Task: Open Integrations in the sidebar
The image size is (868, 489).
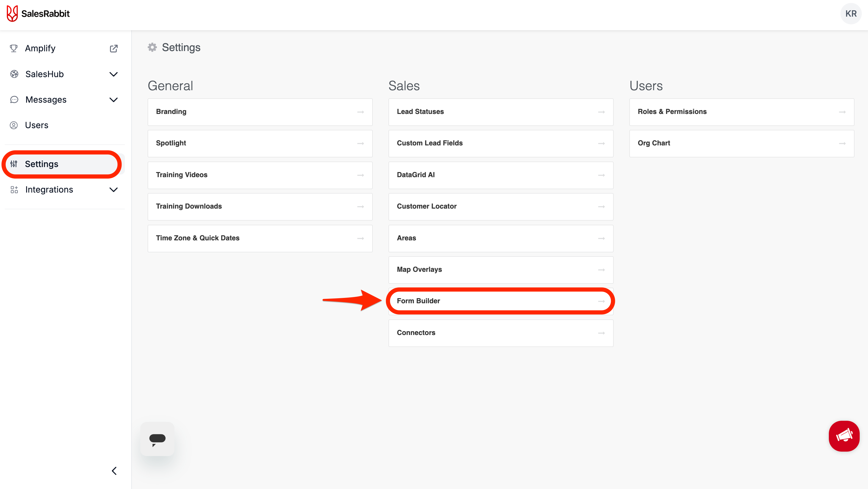Action: [x=49, y=190]
